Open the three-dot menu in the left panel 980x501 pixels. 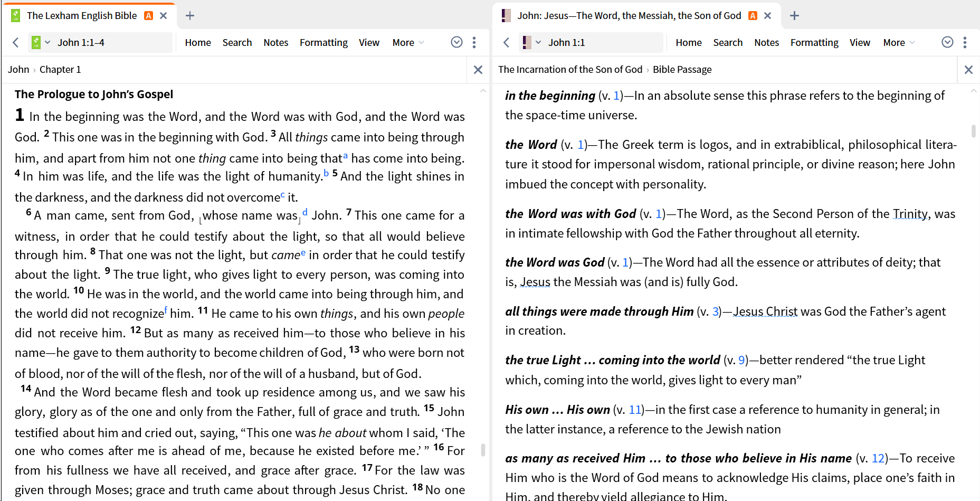(x=474, y=42)
